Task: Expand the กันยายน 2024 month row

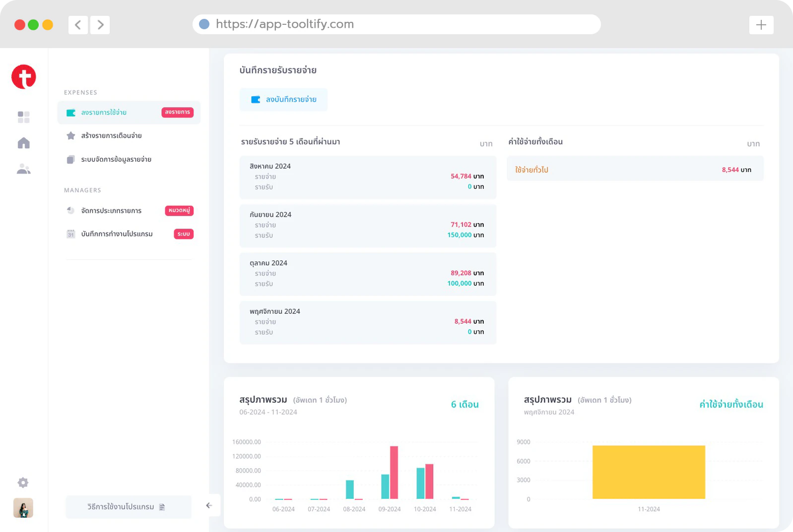Action: (368, 226)
